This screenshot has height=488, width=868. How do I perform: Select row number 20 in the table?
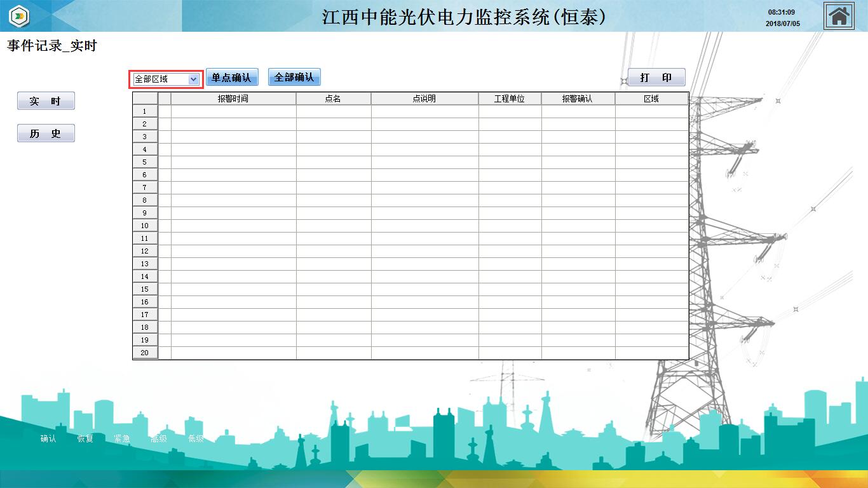click(145, 353)
